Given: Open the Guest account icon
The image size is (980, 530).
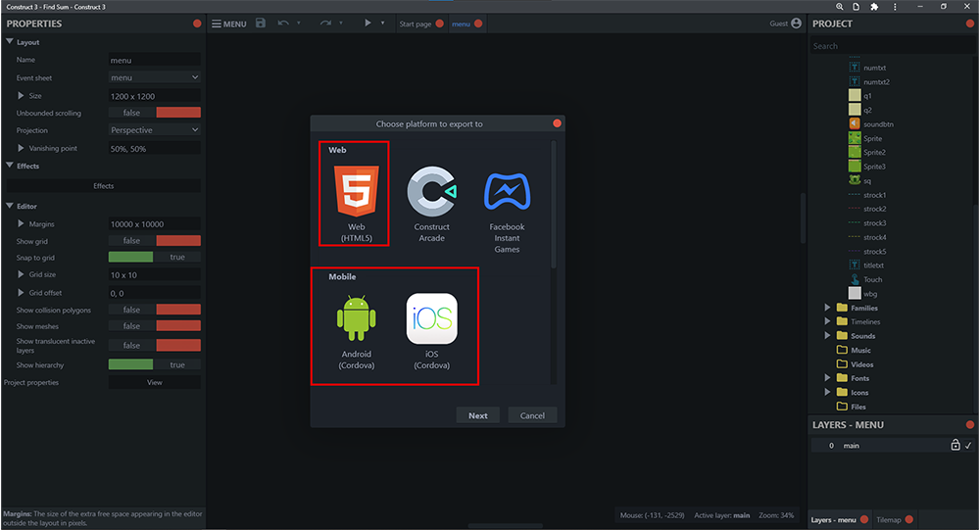Looking at the screenshot, I should click(x=796, y=24).
